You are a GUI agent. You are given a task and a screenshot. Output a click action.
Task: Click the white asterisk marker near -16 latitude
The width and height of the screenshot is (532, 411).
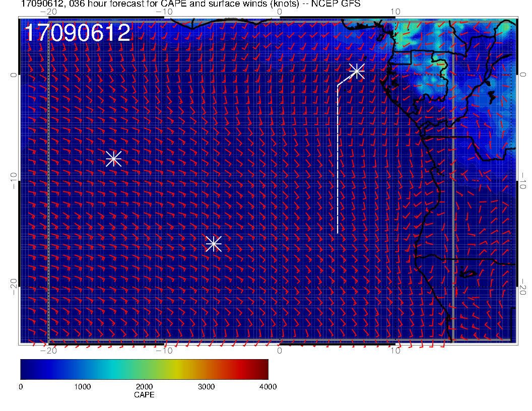pos(214,244)
